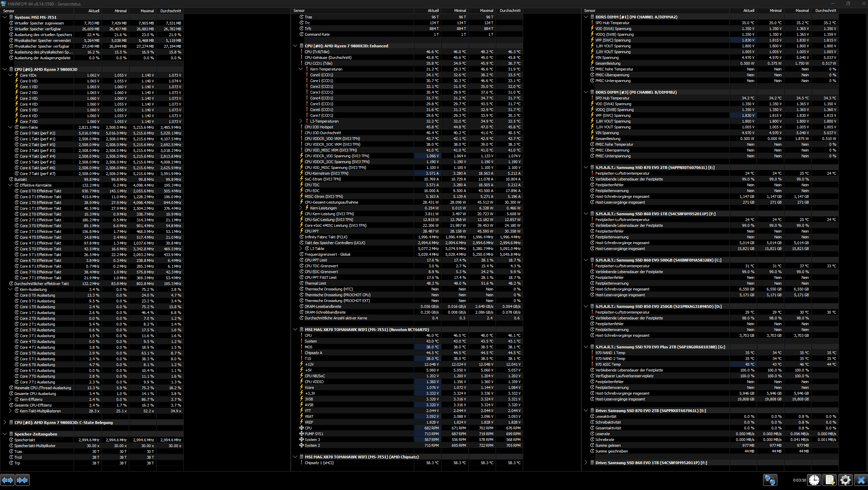The height and width of the screenshot is (490, 868).
Task: Click the logging start sheet icon
Action: (829, 480)
